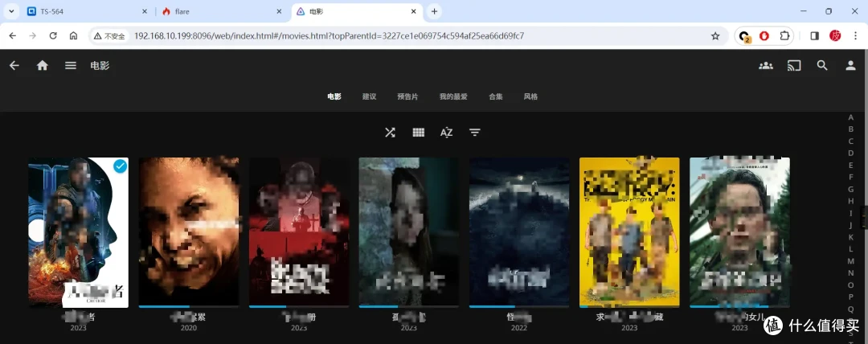Image resolution: width=868 pixels, height=344 pixels.
Task: Bookmark this page with star icon
Action: 715,36
